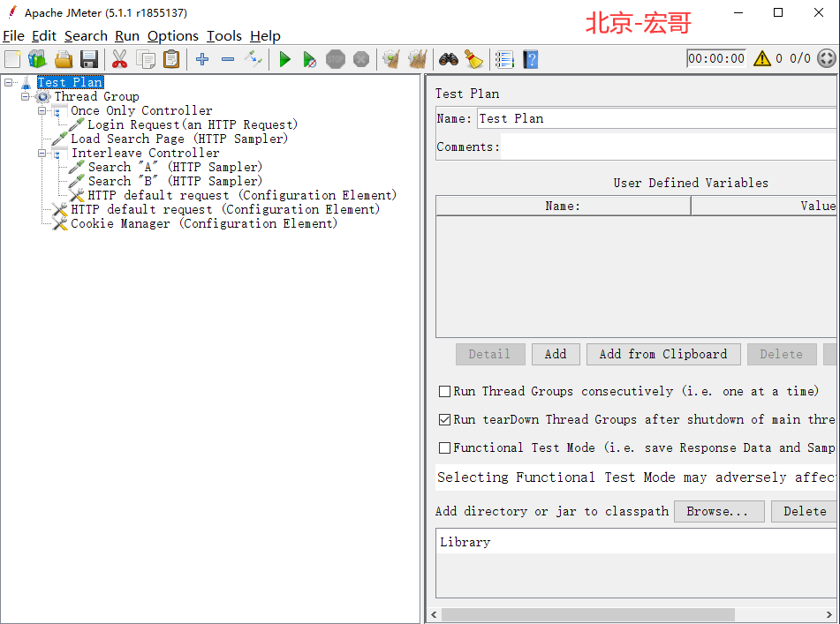Click the Toggle enabled state icon
Image resolution: width=840 pixels, height=624 pixels.
[x=254, y=59]
